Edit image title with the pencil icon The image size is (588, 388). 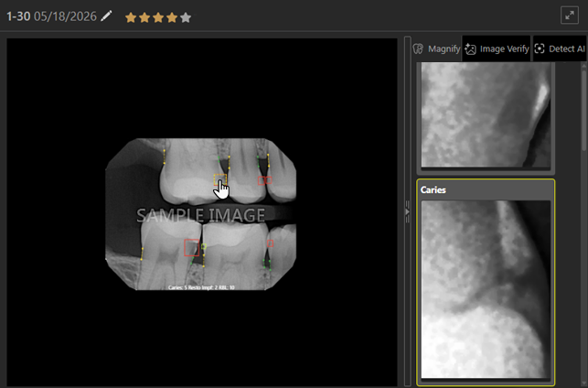point(106,16)
